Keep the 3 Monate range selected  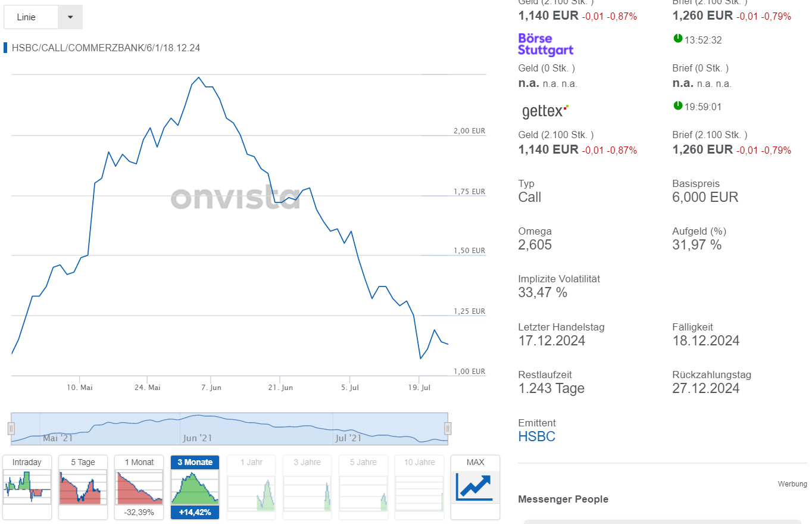195,487
